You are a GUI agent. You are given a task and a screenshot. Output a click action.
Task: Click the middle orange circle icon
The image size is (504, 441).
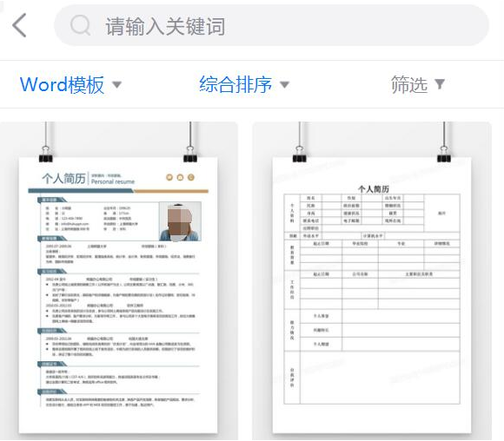tap(180, 177)
